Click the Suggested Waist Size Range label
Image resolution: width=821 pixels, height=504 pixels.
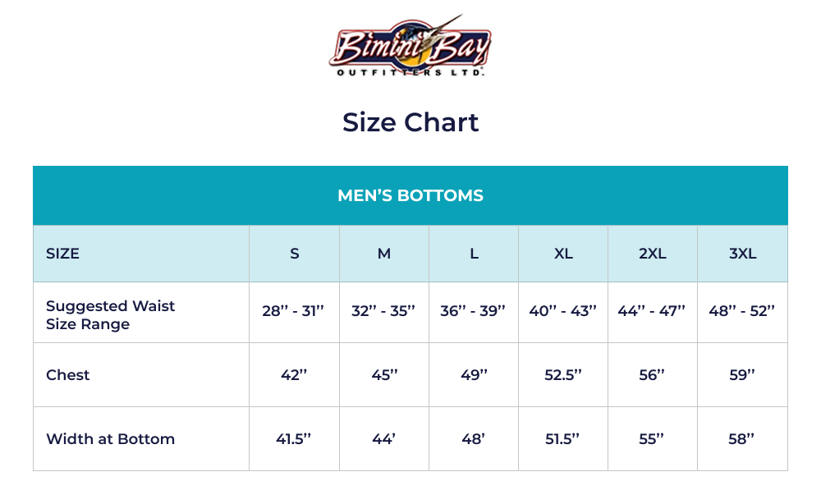click(110, 314)
